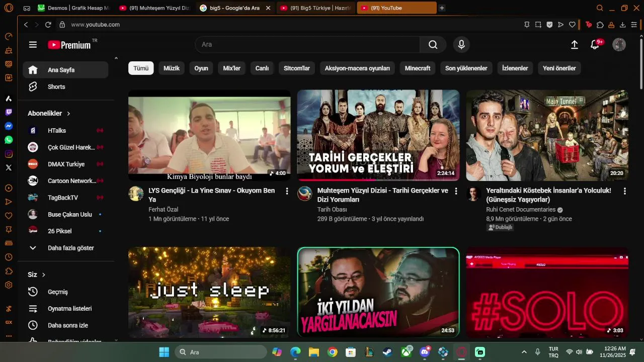Screen dimensions: 644x362
Task: Select the Oyun filter chip
Action: point(201,68)
